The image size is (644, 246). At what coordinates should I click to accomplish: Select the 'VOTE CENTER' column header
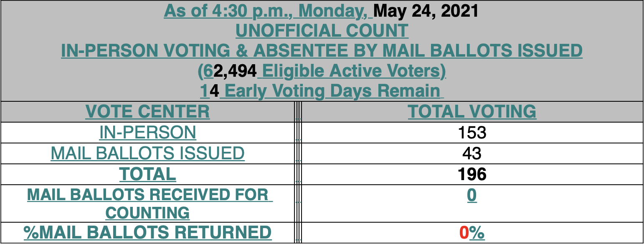[147, 111]
